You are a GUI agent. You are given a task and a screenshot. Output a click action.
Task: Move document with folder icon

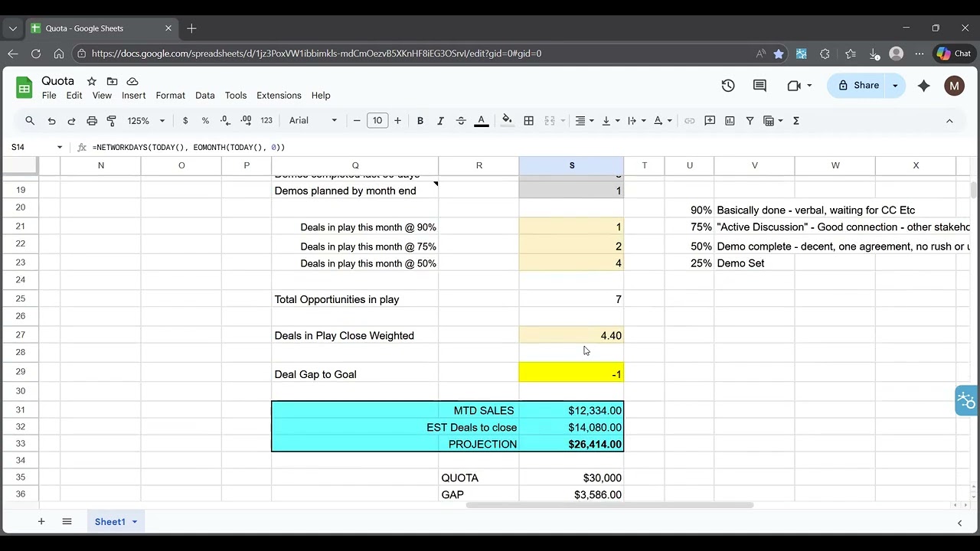(112, 81)
